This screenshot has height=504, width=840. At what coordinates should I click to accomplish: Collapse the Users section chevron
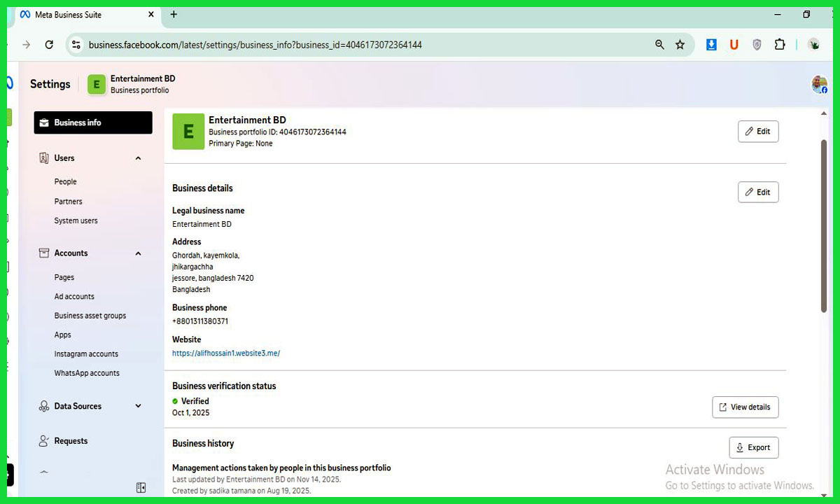138,158
